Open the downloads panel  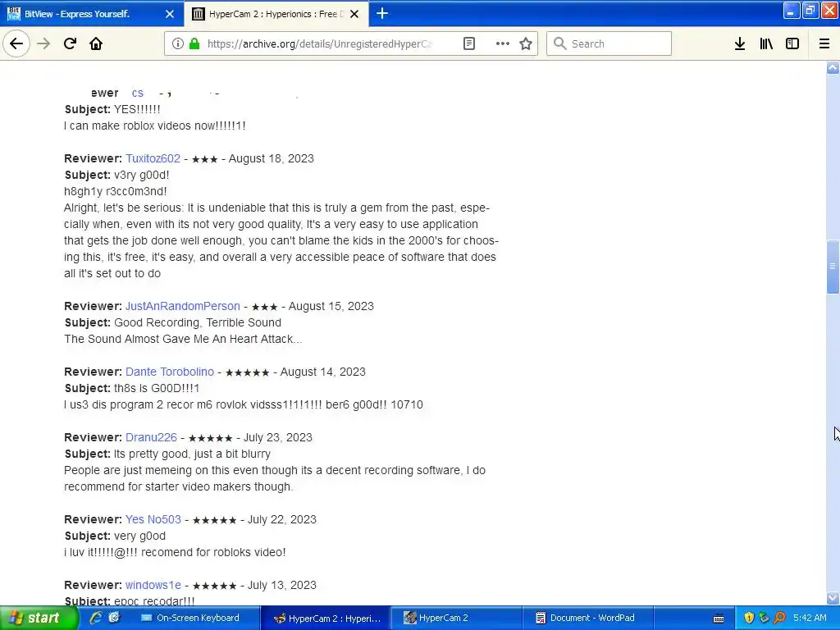point(739,43)
